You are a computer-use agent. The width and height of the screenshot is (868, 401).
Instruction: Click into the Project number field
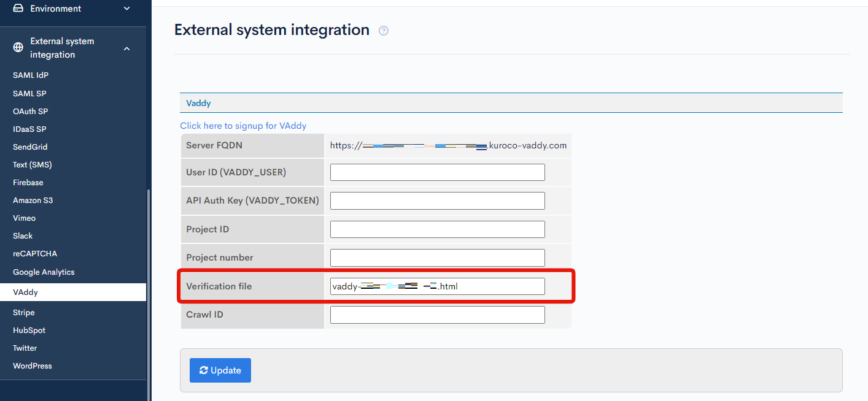click(438, 258)
